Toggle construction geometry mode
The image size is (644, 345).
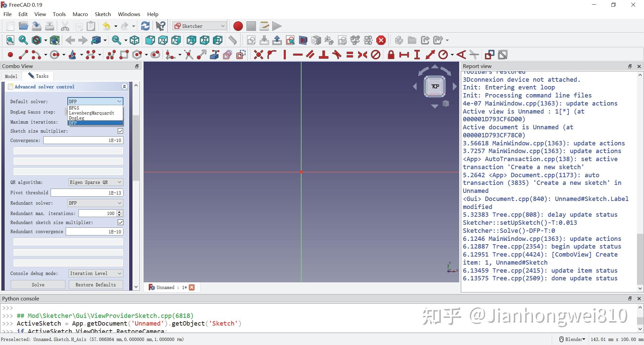(240, 54)
